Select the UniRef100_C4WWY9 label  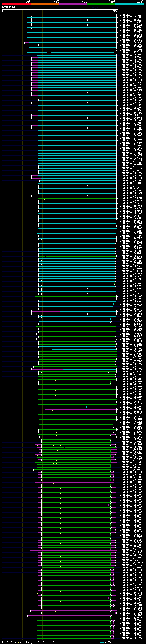(131, 155)
